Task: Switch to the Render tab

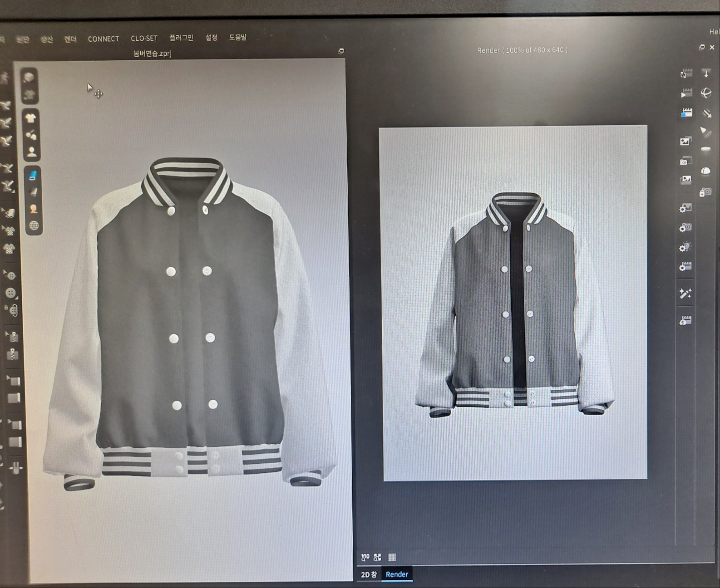Action: (x=397, y=574)
